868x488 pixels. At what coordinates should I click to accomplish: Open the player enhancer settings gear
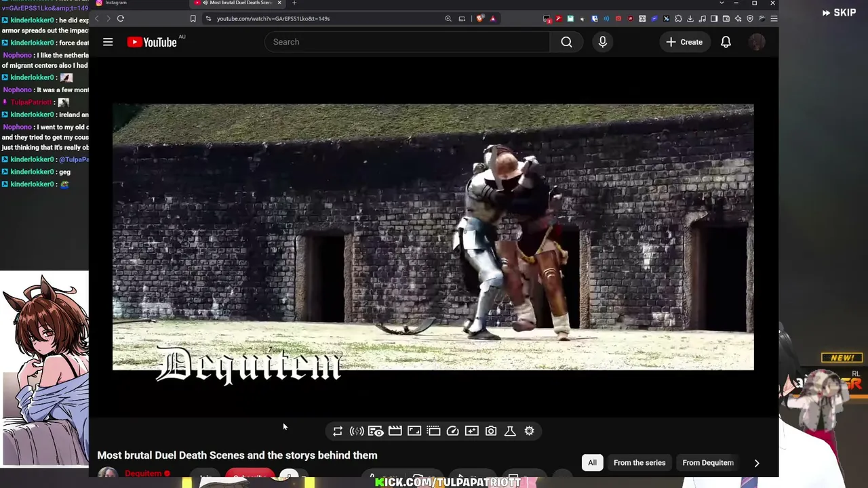[x=530, y=431]
